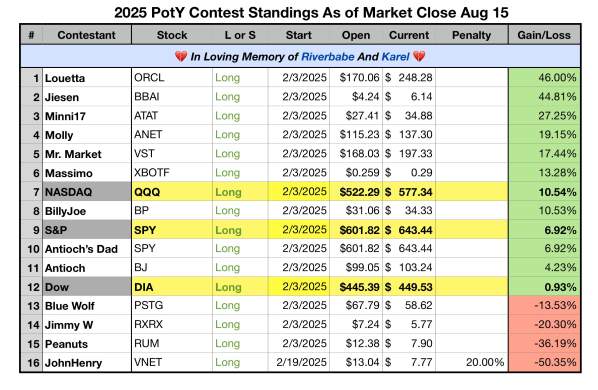Open the Riverbabe name link

328,57
